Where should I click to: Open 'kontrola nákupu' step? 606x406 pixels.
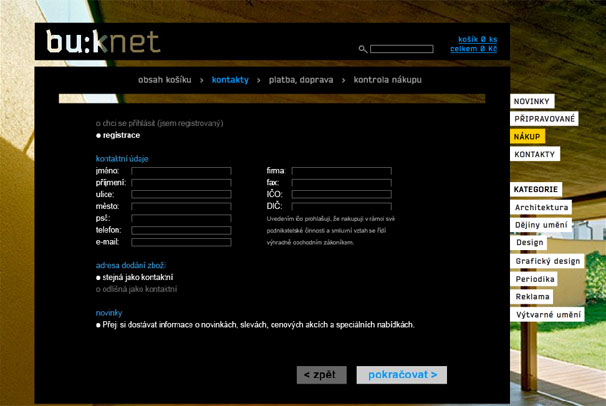[387, 79]
